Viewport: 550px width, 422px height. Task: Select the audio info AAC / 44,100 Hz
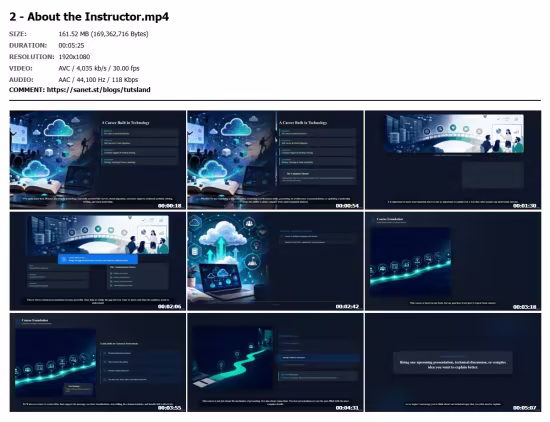(98, 80)
